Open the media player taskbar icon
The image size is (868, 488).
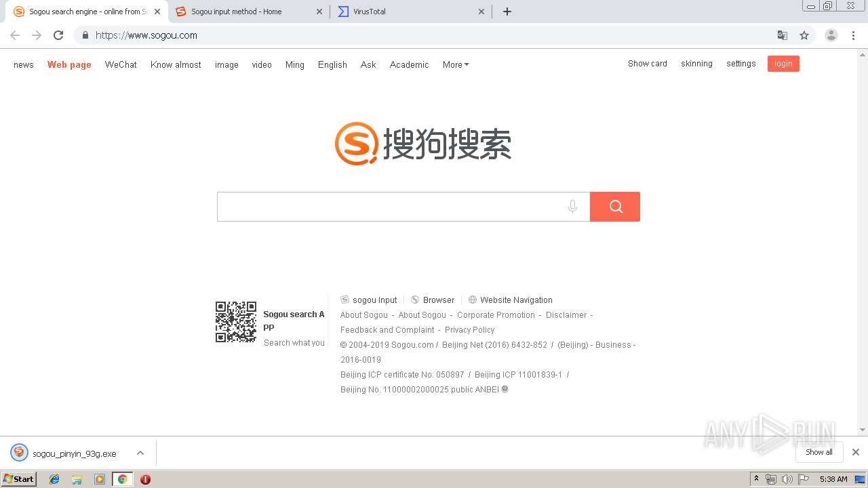click(100, 479)
